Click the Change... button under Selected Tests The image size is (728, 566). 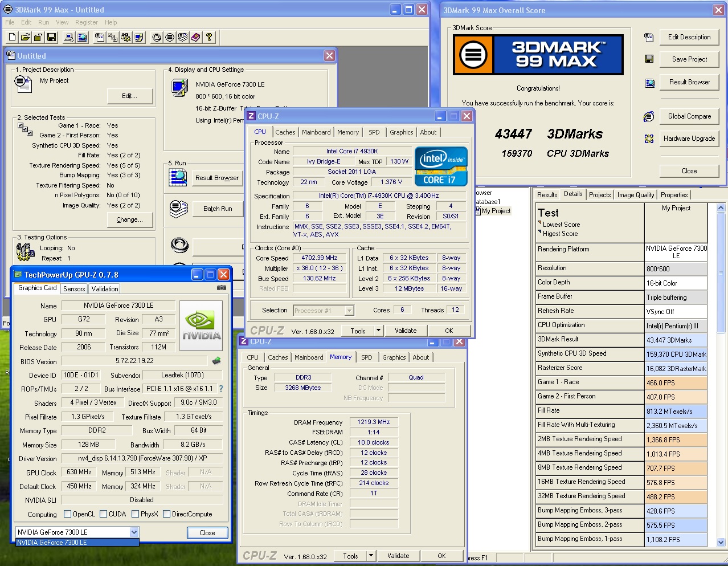[x=130, y=219]
